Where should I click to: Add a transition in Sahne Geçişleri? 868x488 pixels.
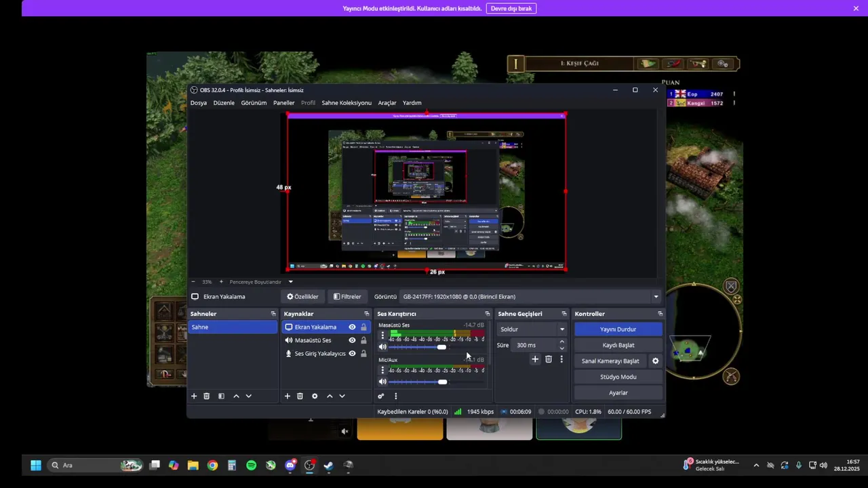tap(535, 359)
